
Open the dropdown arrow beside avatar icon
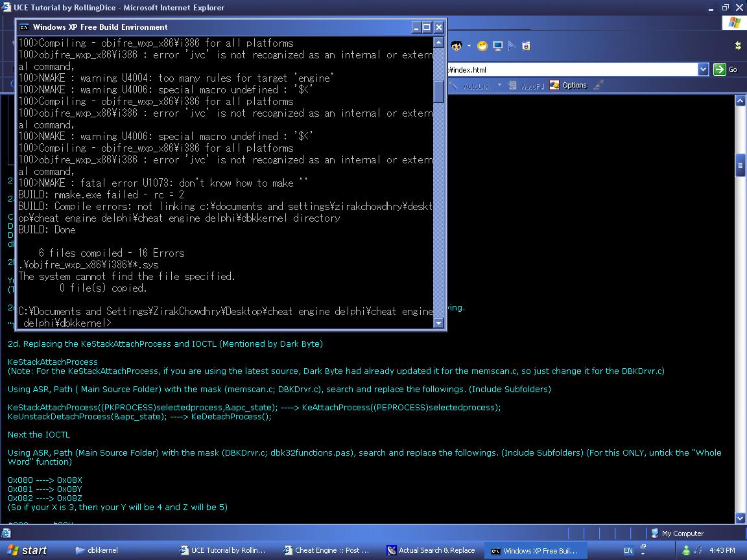tap(469, 46)
